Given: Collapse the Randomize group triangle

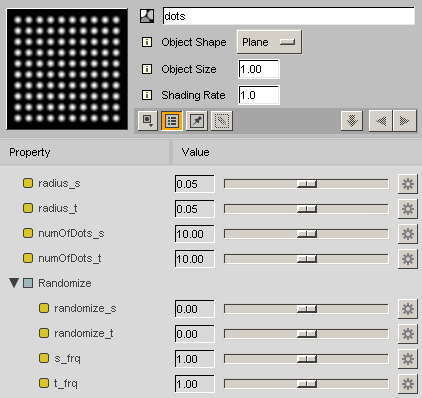Looking at the screenshot, I should pyautogui.click(x=14, y=283).
